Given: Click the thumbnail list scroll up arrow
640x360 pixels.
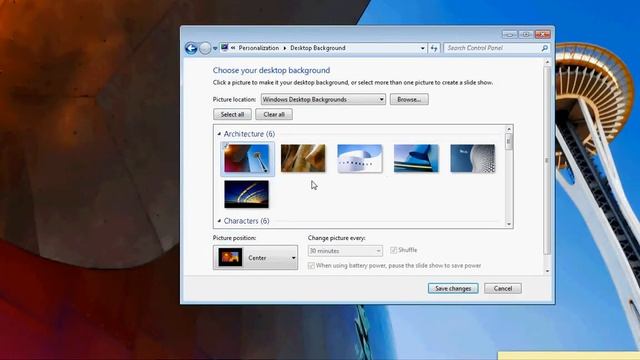Looking at the screenshot, I should 509,129.
